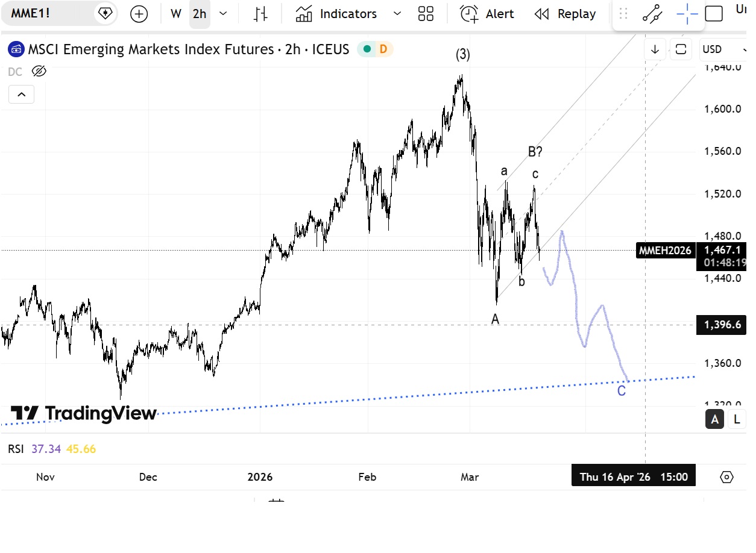Open the layout grid templates icon
756x553 pixels.
click(x=426, y=14)
